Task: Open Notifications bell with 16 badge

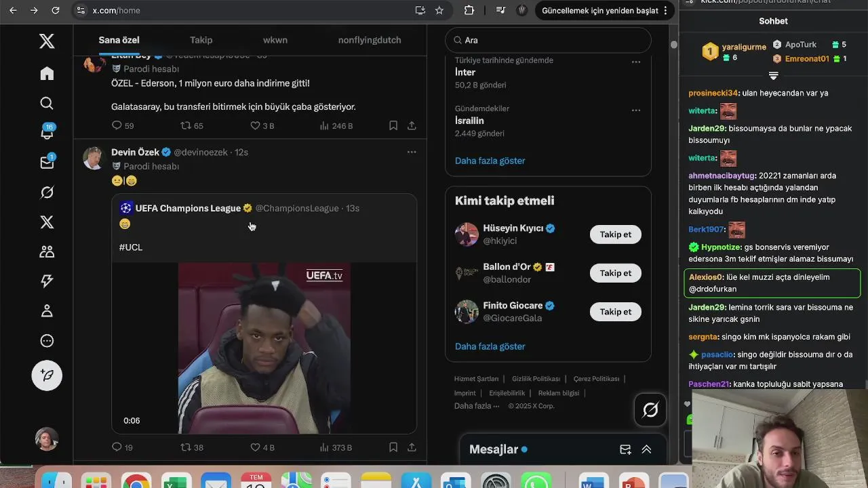Action: pos(47,132)
